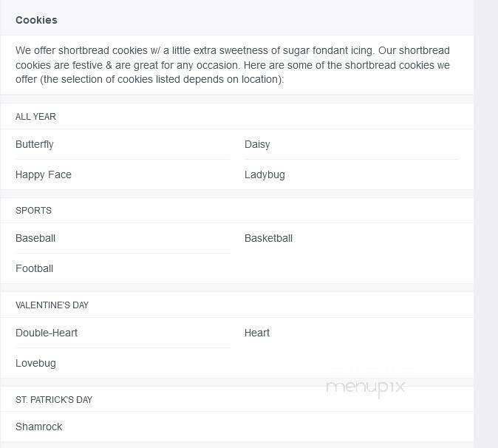Select the Football cookie item
The width and height of the screenshot is (498, 448).
34,269
